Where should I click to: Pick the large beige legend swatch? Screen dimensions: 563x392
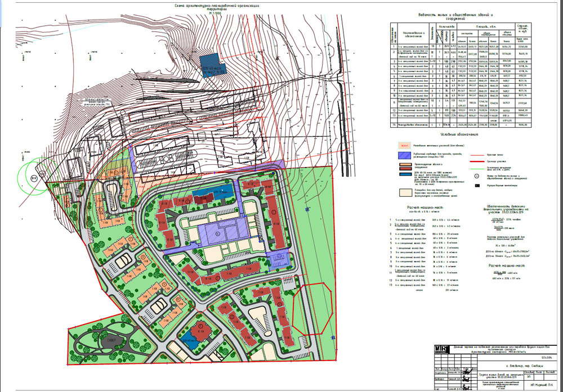point(405,192)
